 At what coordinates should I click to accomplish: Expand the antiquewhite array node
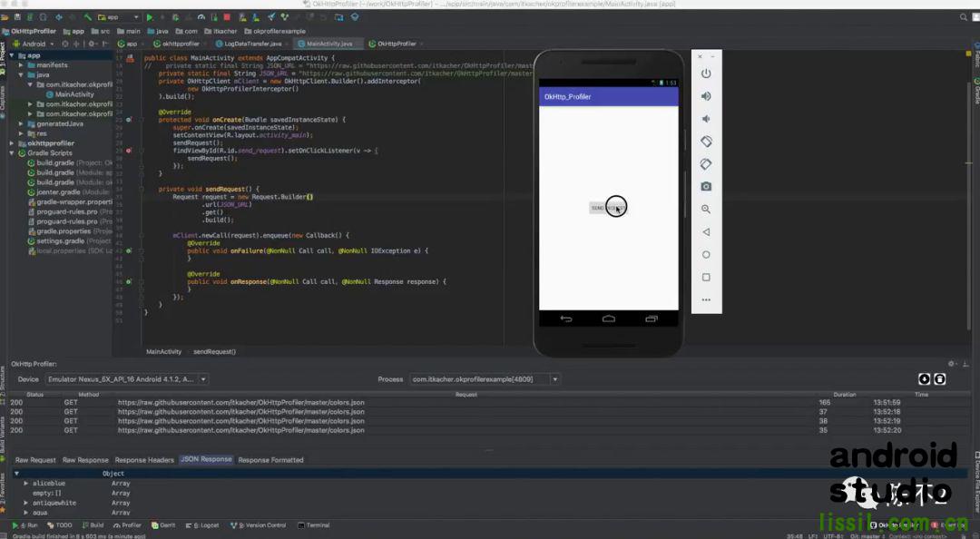click(25, 503)
